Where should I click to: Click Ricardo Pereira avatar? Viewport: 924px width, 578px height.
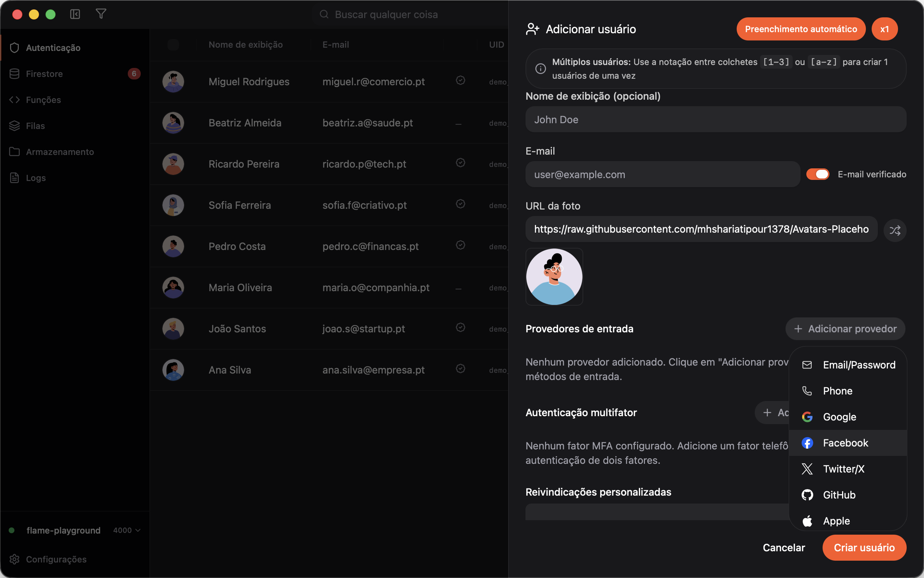(x=173, y=164)
